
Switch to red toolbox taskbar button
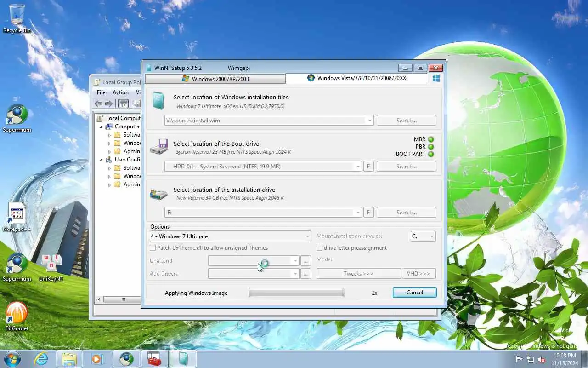(x=155, y=359)
